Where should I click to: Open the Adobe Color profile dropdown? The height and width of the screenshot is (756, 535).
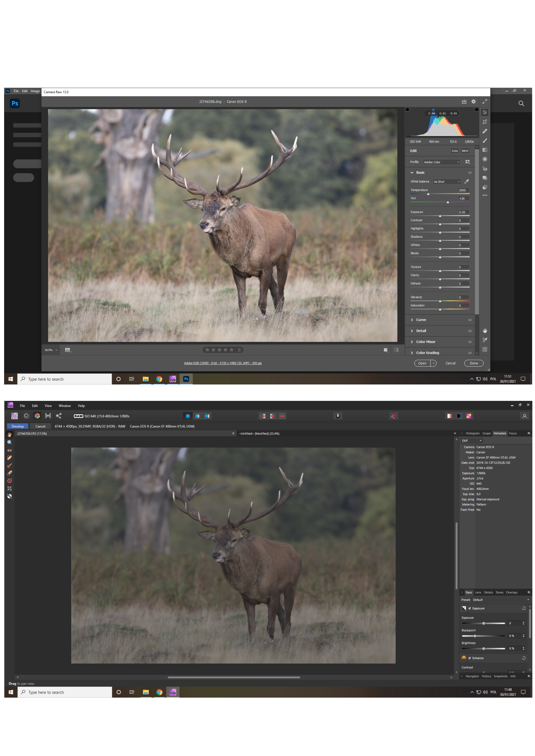click(441, 162)
